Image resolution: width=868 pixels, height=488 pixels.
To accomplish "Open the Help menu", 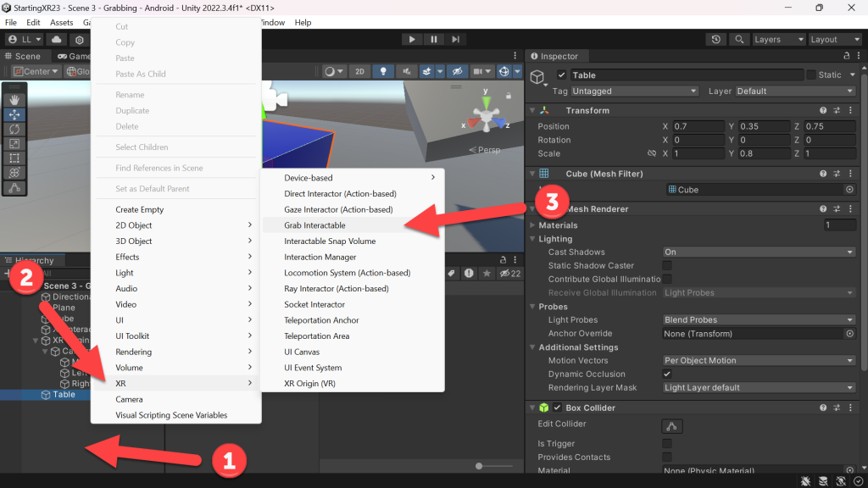I will [x=303, y=23].
